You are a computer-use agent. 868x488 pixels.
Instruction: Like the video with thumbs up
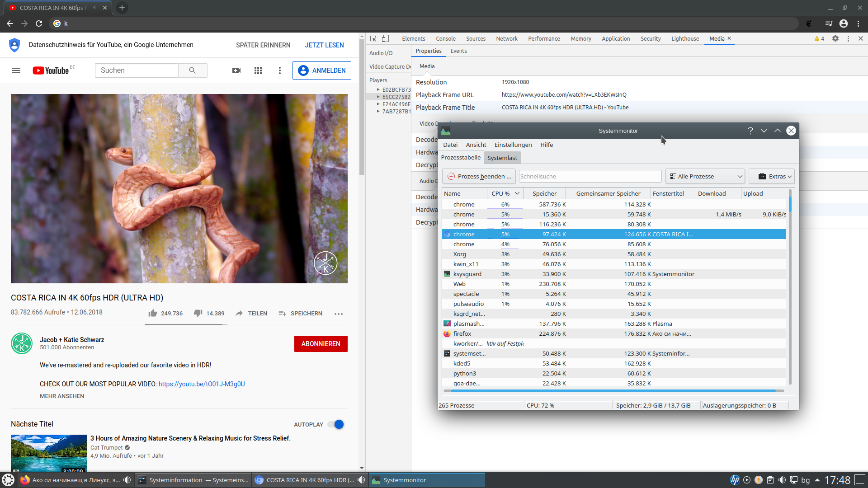153,313
